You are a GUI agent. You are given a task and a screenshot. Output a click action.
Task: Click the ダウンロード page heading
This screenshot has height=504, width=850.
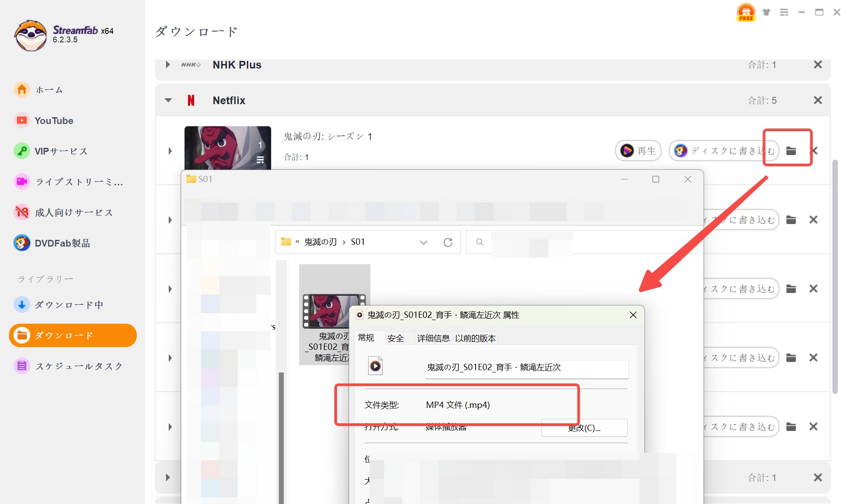click(x=196, y=32)
